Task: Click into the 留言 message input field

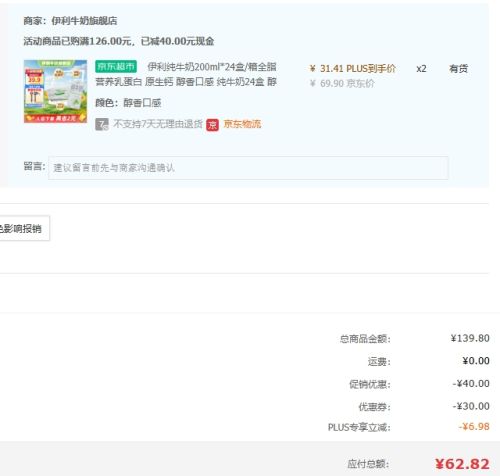Action: point(248,168)
